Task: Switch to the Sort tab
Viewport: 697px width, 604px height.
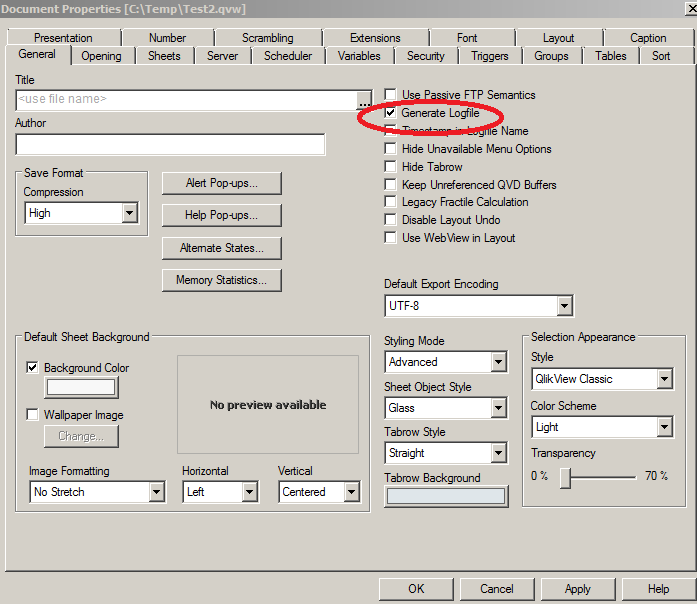Action: pyautogui.click(x=661, y=56)
